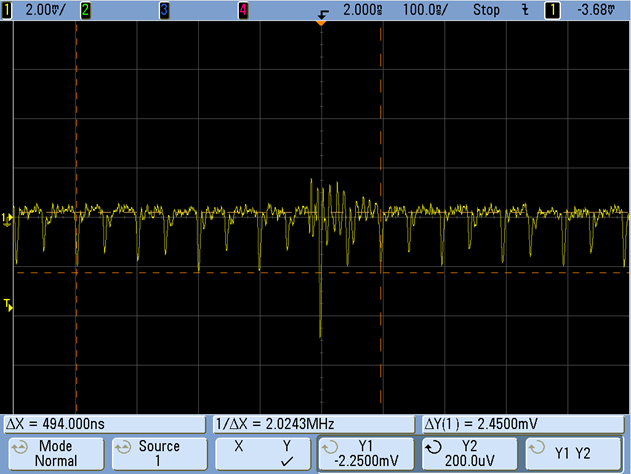Click the Source softkey knob icon
631x474 pixels.
click(x=123, y=447)
